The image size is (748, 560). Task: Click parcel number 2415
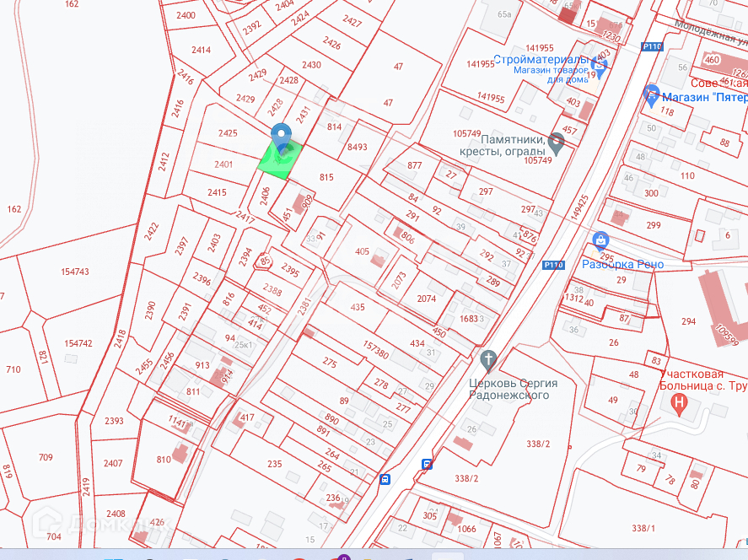[x=217, y=192]
